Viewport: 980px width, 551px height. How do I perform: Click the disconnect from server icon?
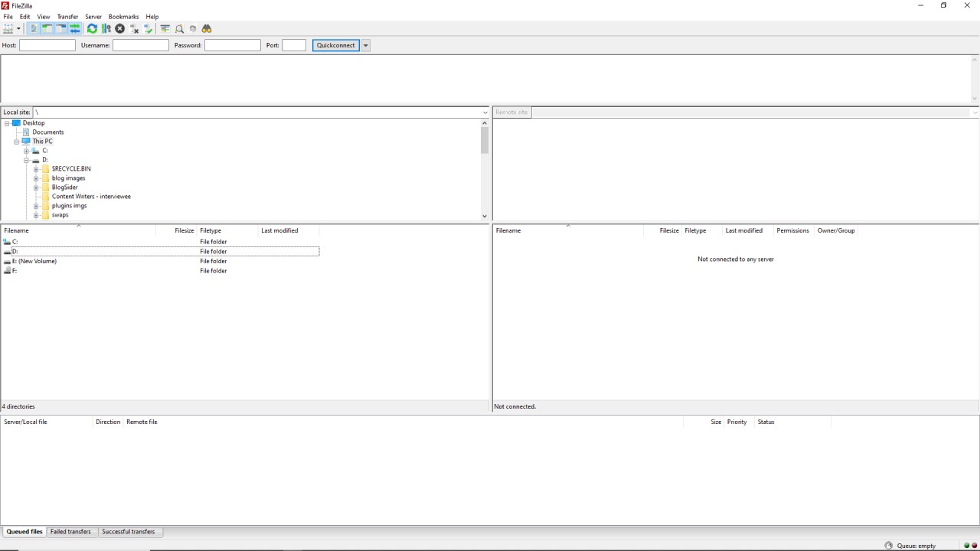click(x=134, y=28)
